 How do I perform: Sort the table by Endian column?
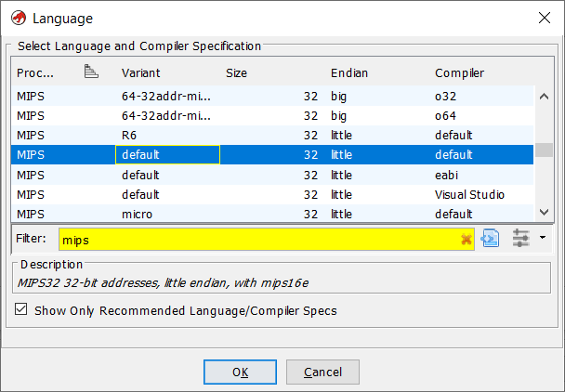[x=348, y=72]
